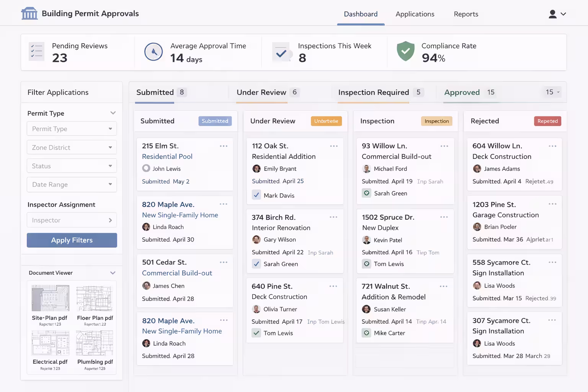The width and height of the screenshot is (588, 392).
Task: Click the Apply Filters button
Action: tap(72, 240)
